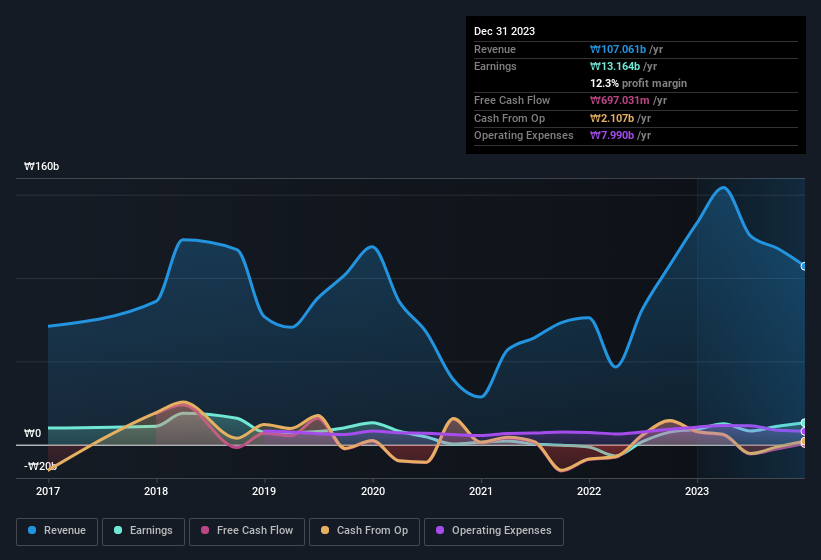The height and width of the screenshot is (560, 821).
Task: Toggle the Earnings legend item
Action: click(x=143, y=530)
